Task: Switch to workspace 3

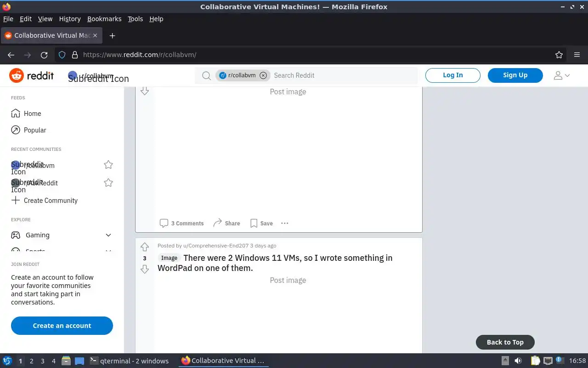Action: [x=42, y=361]
